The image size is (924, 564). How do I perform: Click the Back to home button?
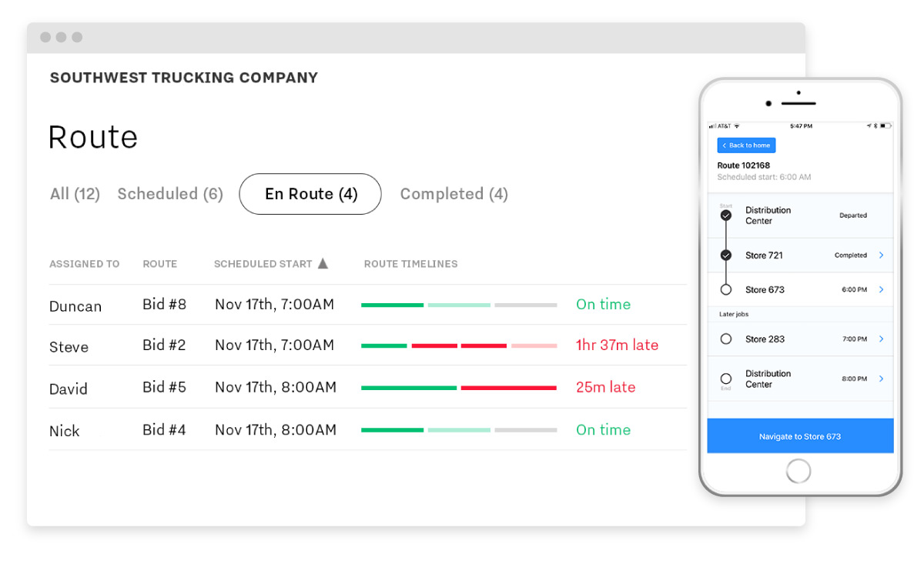pyautogui.click(x=745, y=145)
